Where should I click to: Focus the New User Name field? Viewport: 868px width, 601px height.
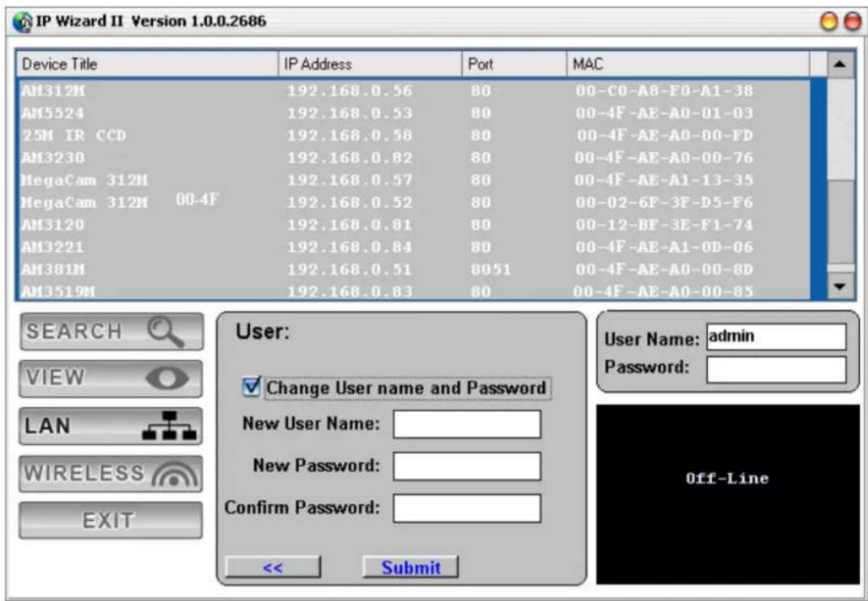(x=467, y=424)
